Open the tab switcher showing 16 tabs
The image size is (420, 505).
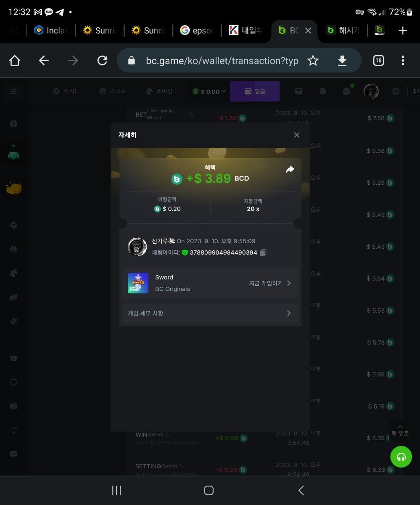(x=378, y=61)
